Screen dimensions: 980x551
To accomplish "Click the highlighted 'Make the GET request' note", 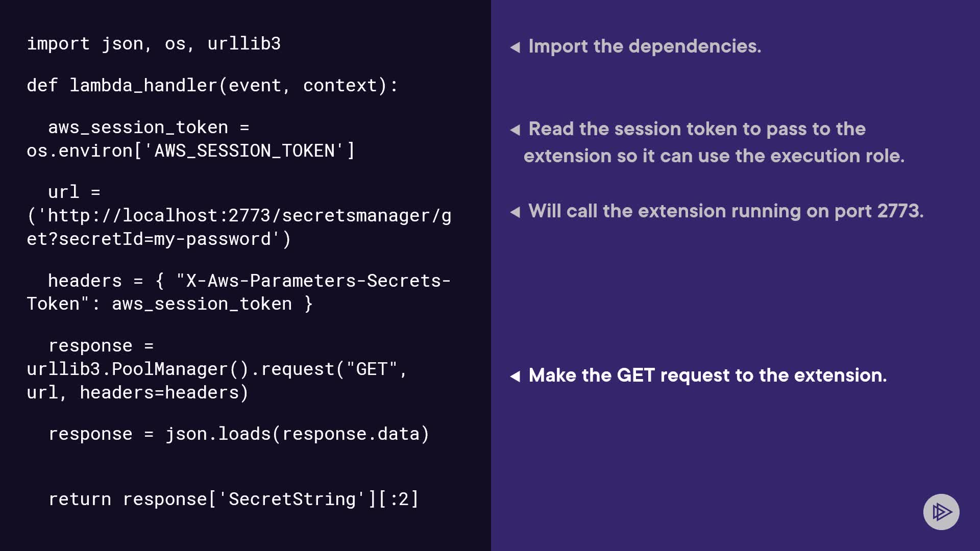I will tap(707, 375).
